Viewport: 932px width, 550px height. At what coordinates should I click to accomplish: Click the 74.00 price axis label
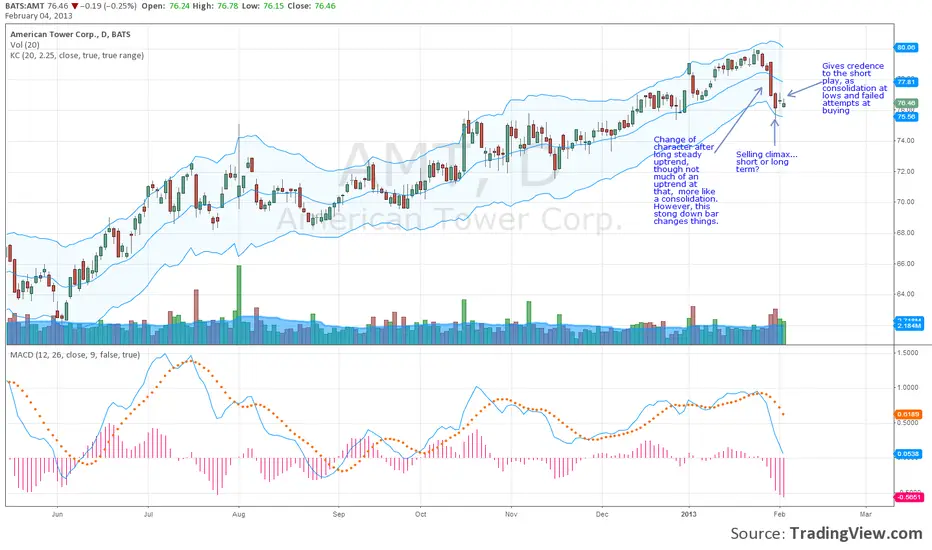(905, 141)
